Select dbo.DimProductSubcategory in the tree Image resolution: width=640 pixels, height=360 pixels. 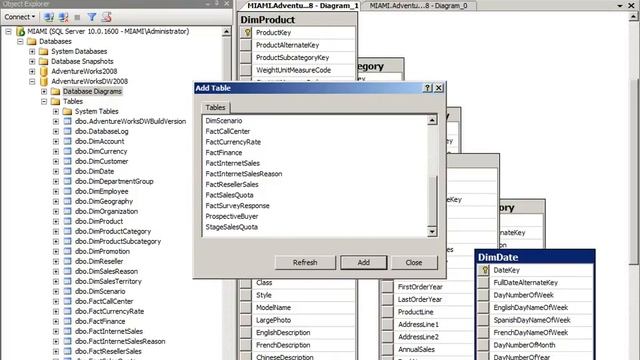click(x=118, y=241)
